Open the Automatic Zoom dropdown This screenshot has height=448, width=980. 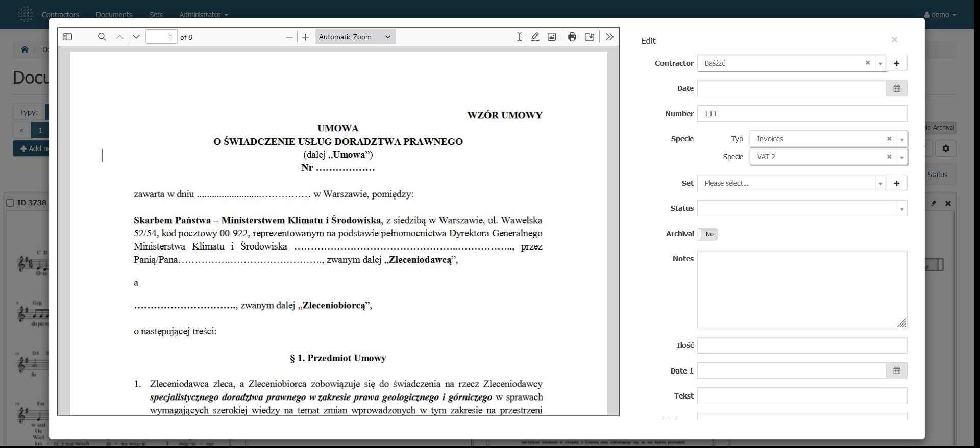click(x=355, y=37)
